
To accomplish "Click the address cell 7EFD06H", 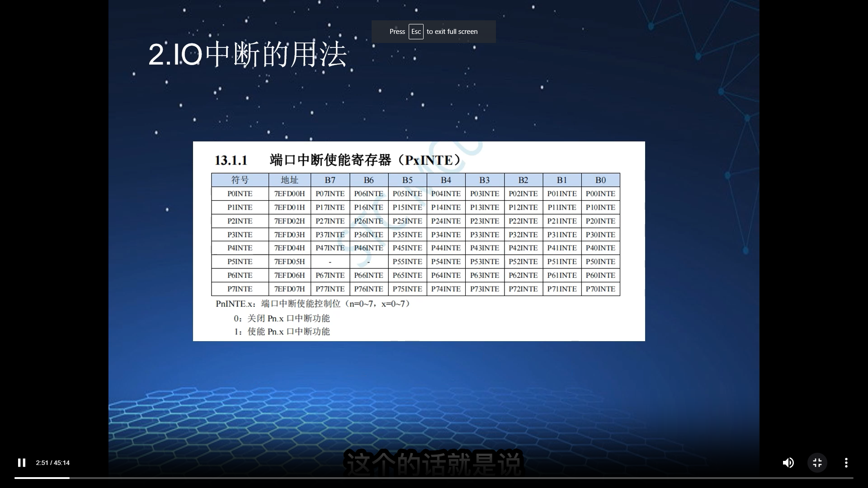I will (290, 275).
